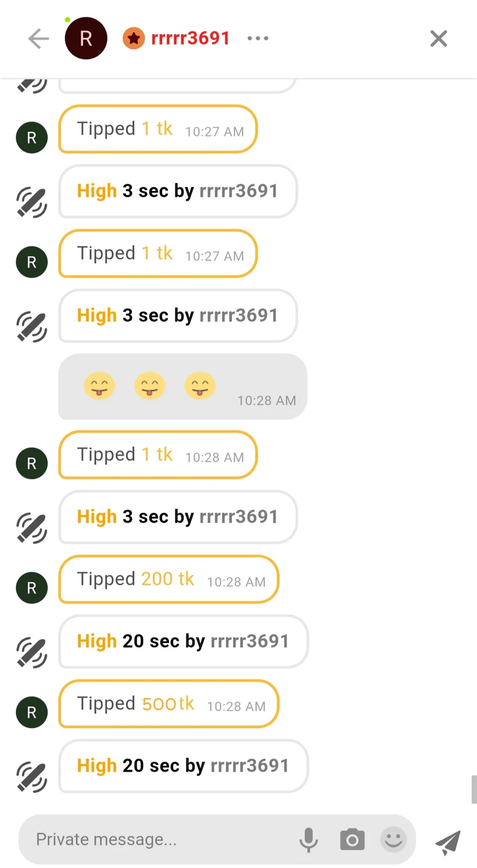Select the Tipped 200 tk message
Image resolution: width=477 pixels, height=868 pixels.
pos(169,580)
